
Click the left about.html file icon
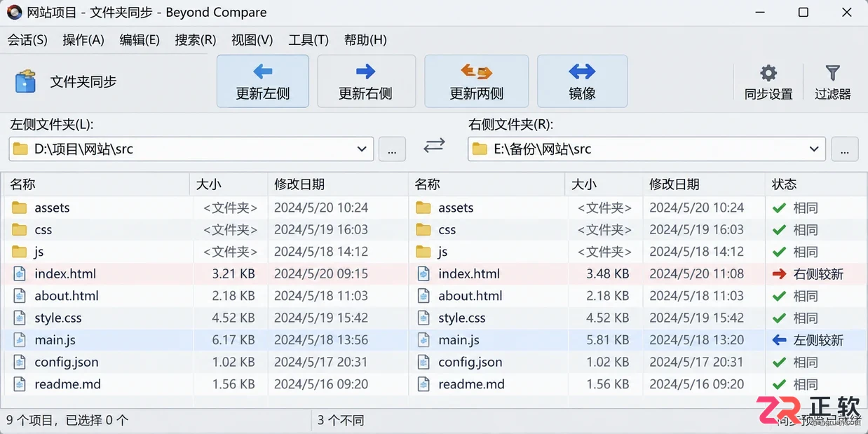coord(20,296)
